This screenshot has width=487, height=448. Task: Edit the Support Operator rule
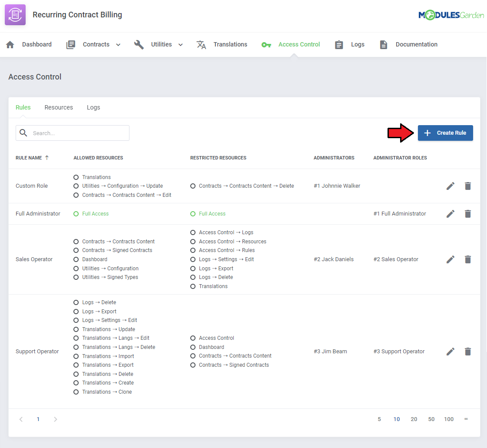[451, 352]
